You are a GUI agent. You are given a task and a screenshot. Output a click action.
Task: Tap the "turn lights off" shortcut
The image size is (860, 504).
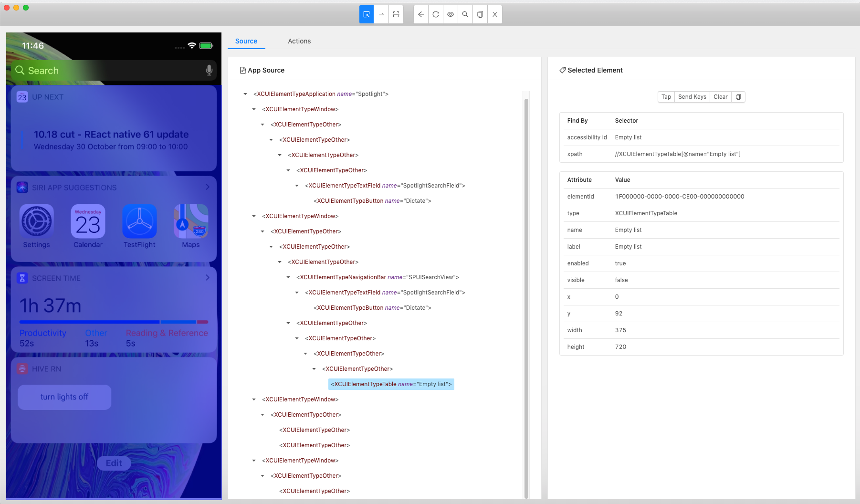tap(64, 397)
